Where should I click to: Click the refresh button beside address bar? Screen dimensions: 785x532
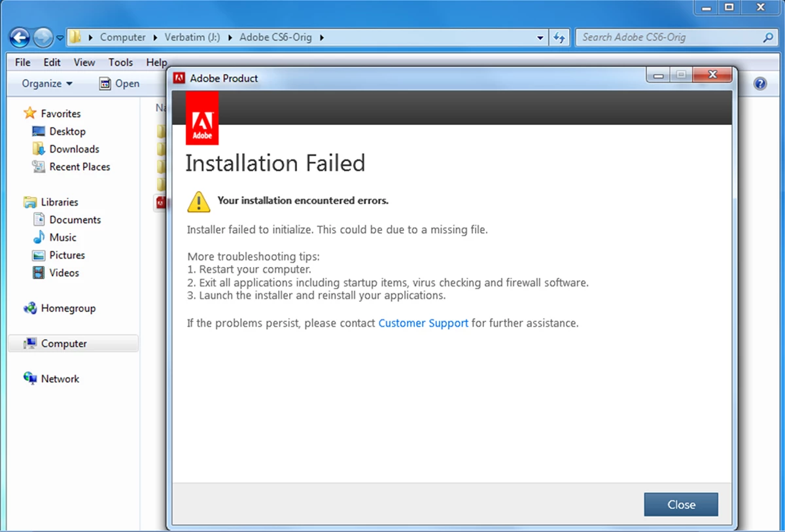coord(559,38)
